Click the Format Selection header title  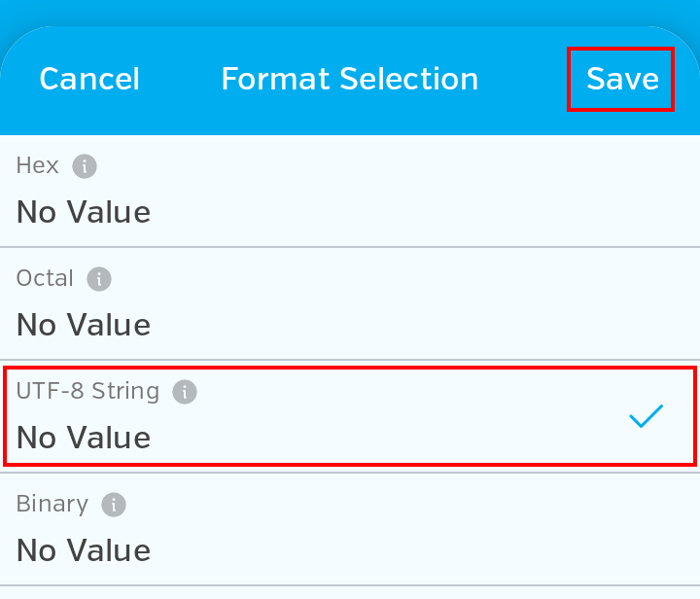pyautogui.click(x=350, y=79)
